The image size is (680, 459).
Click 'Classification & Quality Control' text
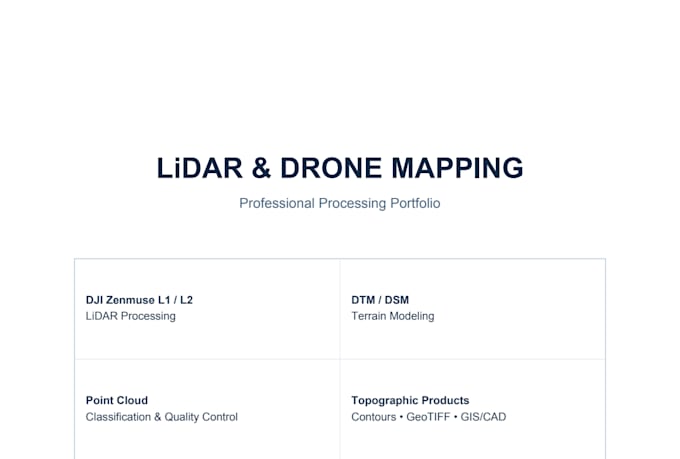click(x=162, y=417)
